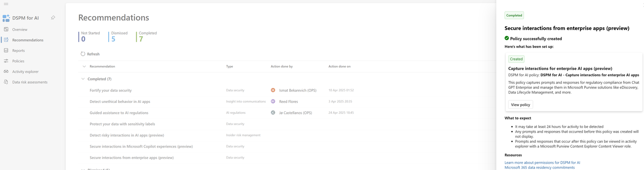The width and height of the screenshot is (644, 170).
Task: Click Ismat Bekarevich's avatar icon
Action: coord(273,90)
